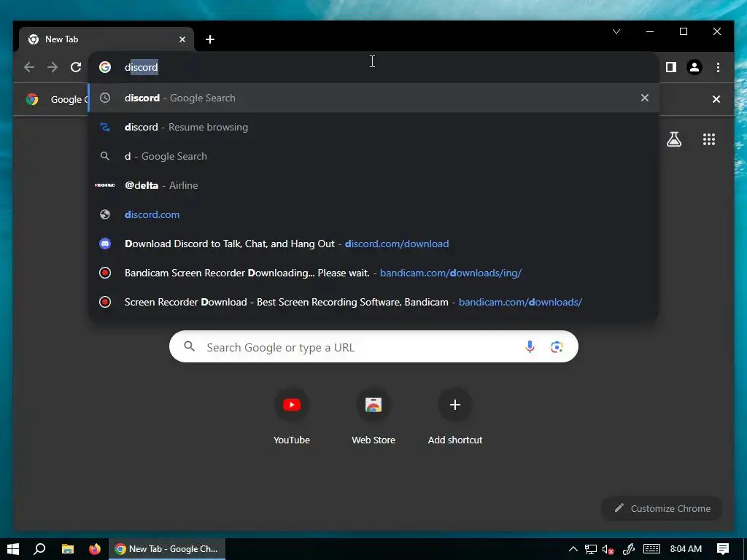Open the Google apps grid

click(x=708, y=139)
